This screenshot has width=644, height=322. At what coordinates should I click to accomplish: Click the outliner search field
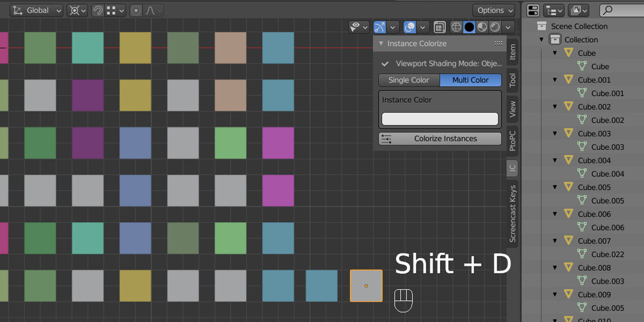(x=623, y=10)
